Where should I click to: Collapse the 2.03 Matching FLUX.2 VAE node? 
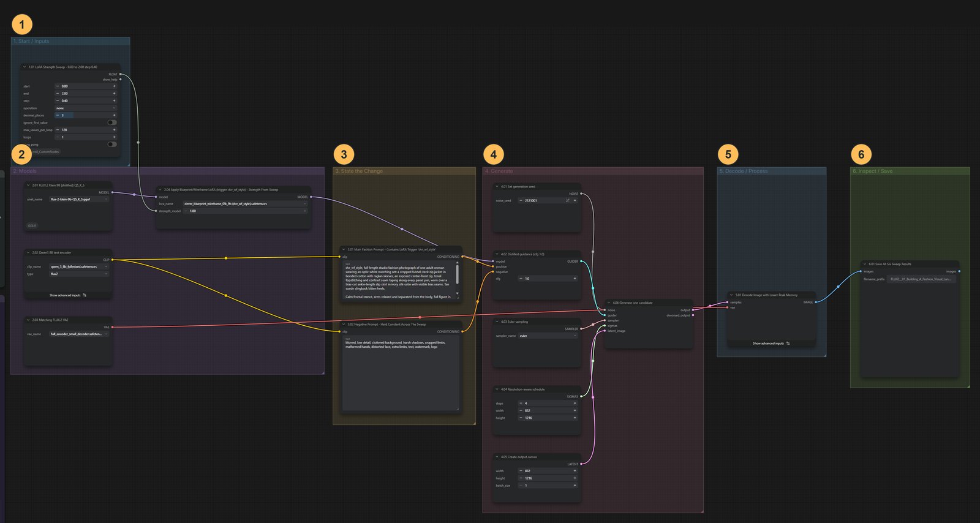tap(28, 320)
